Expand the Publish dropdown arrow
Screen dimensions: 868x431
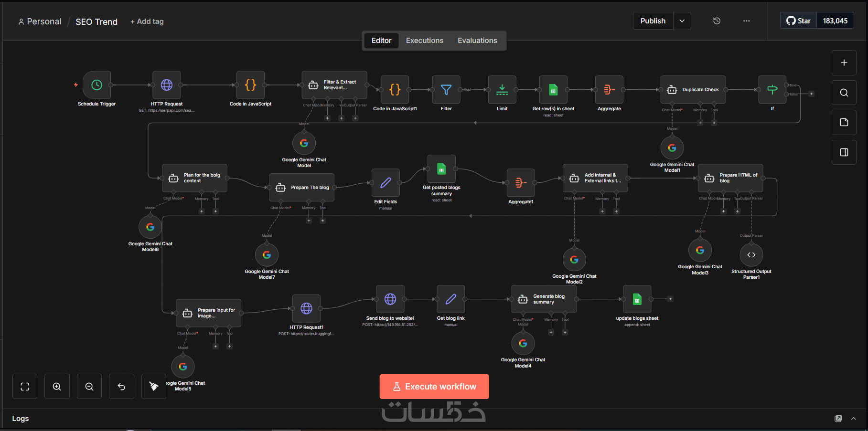(682, 21)
